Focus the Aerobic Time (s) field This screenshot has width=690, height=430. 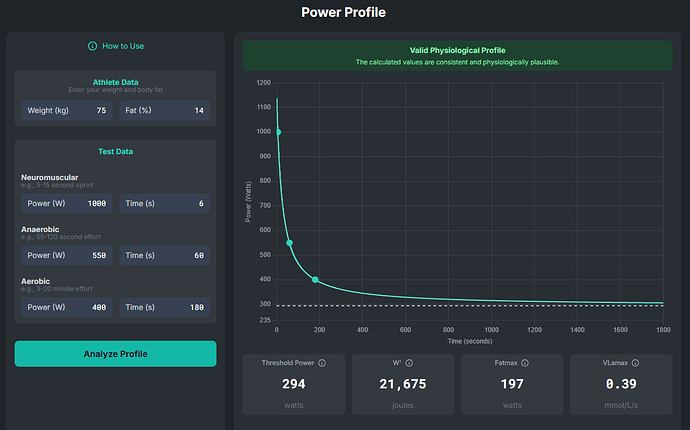(x=165, y=307)
